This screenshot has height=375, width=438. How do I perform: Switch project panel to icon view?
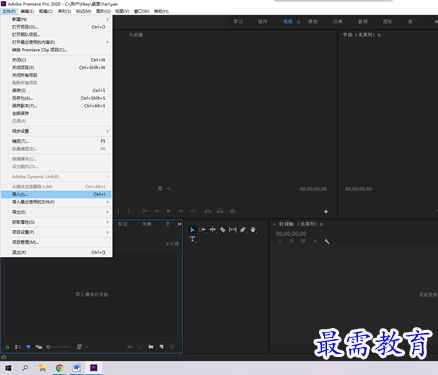point(28,347)
